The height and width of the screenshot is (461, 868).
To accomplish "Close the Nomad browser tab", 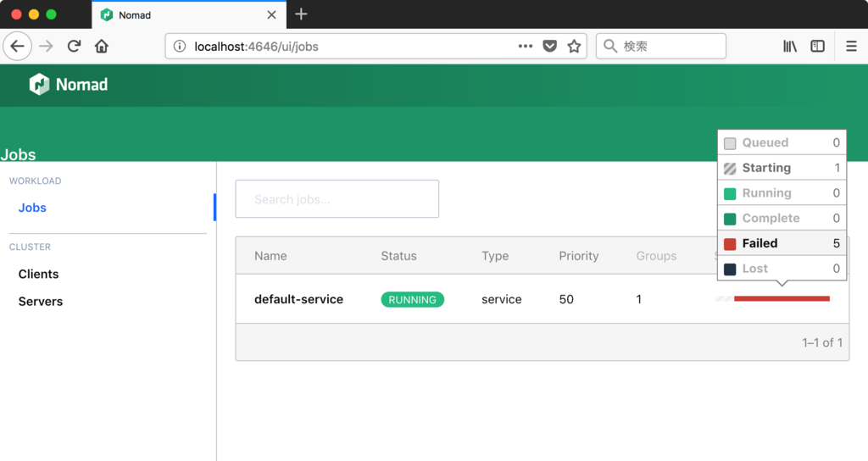I will click(272, 15).
